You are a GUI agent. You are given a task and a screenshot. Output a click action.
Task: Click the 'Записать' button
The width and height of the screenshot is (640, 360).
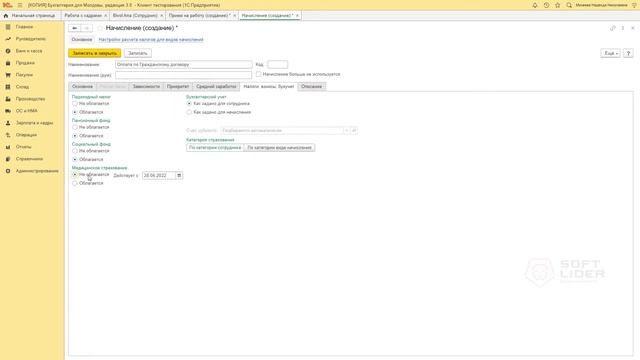[138, 53]
